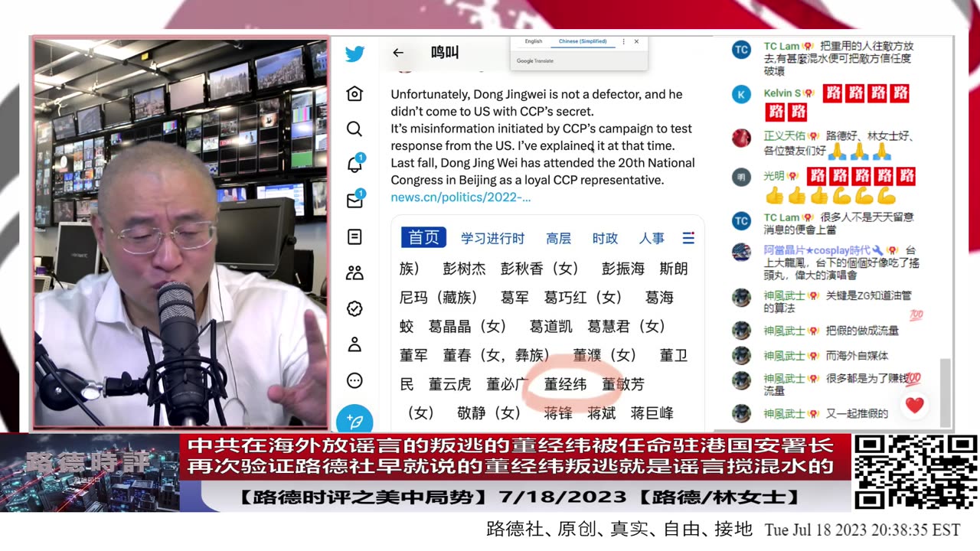
Task: Click the 路德時評 logo thumbnail
Action: click(x=90, y=472)
